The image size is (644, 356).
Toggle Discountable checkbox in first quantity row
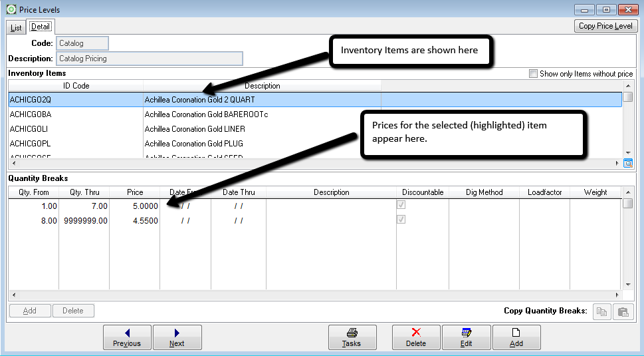[x=401, y=205]
